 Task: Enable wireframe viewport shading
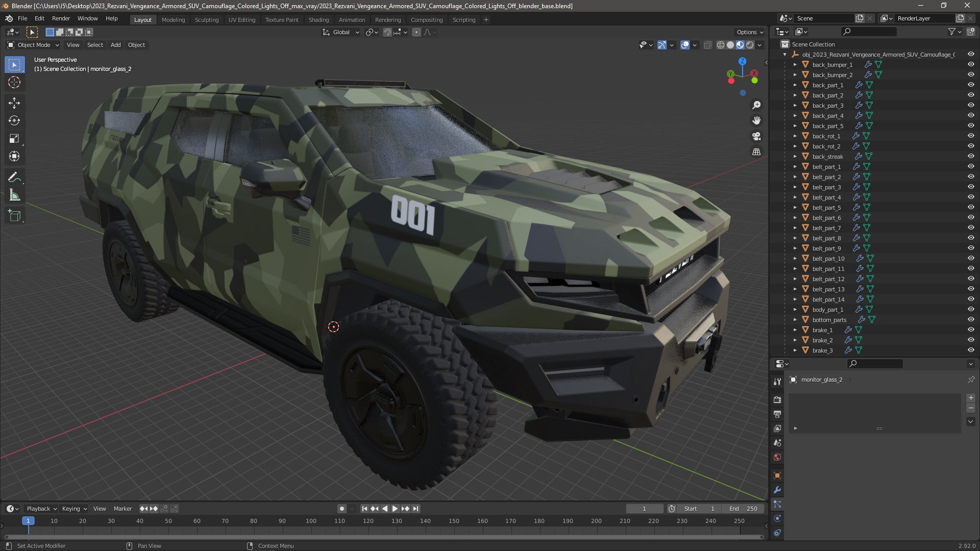pos(721,45)
